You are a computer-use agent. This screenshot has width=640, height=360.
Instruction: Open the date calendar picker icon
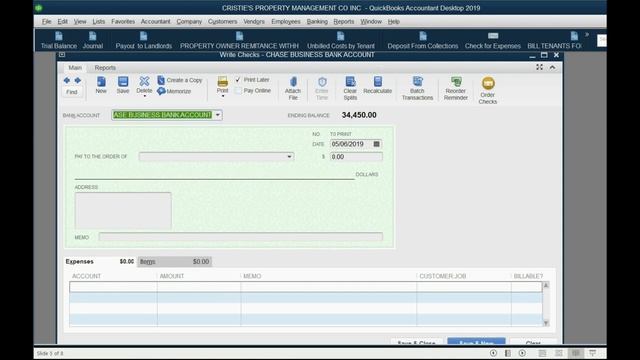[x=376, y=144]
